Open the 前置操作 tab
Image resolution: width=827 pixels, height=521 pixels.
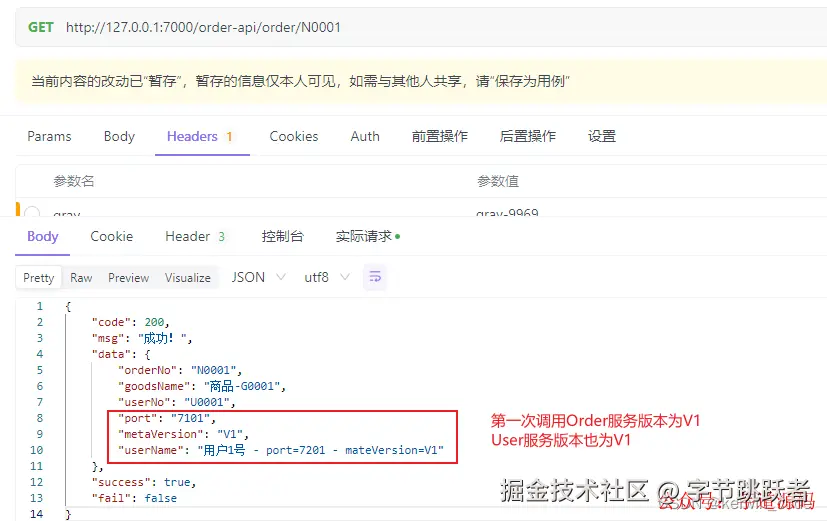(x=439, y=137)
